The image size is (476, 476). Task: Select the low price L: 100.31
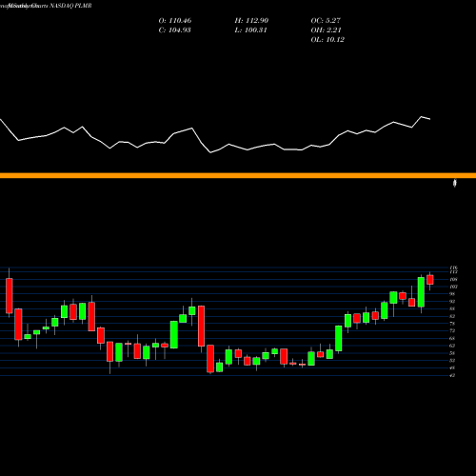(x=250, y=30)
